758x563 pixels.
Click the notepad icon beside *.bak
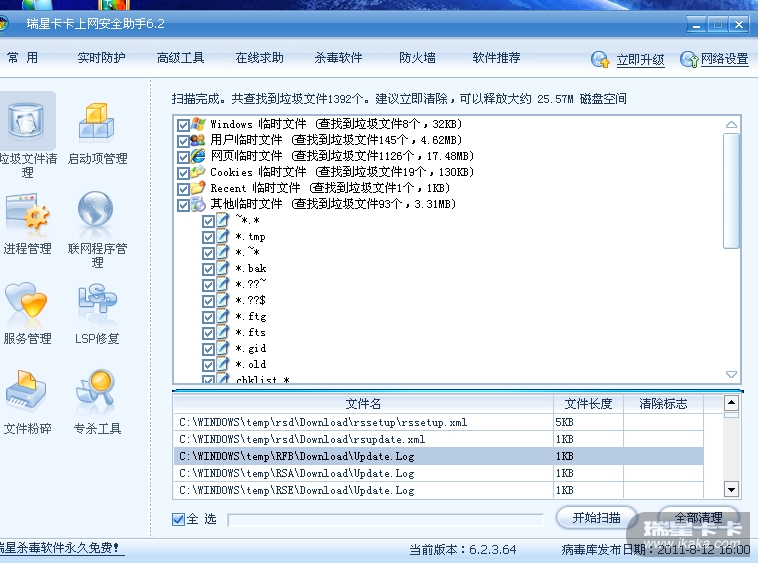pos(222,268)
